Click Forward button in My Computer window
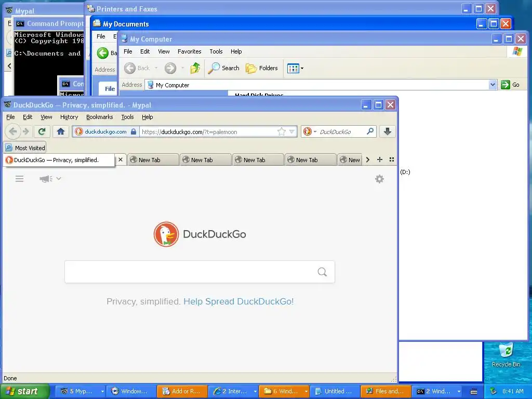The image size is (532, 399). (170, 68)
